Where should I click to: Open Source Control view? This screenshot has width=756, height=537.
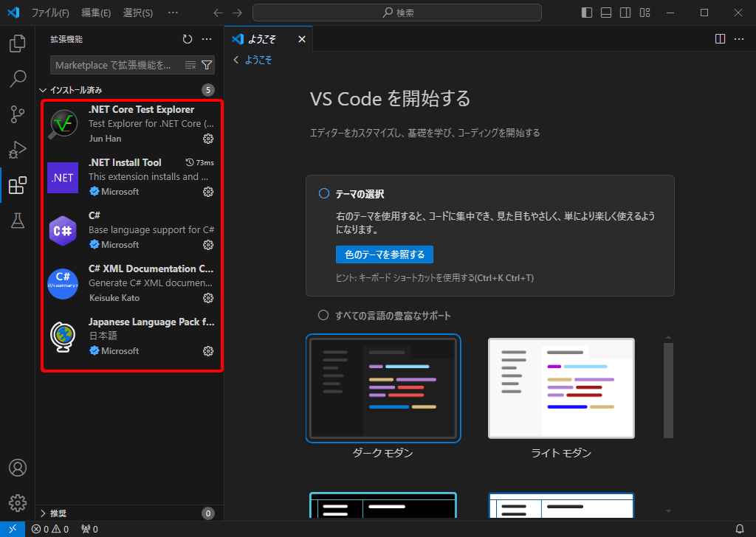pyautogui.click(x=18, y=114)
